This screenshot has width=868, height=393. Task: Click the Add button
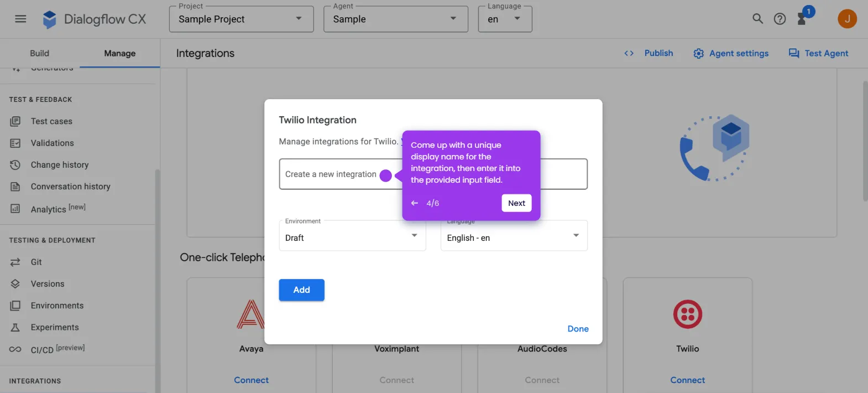tap(301, 290)
